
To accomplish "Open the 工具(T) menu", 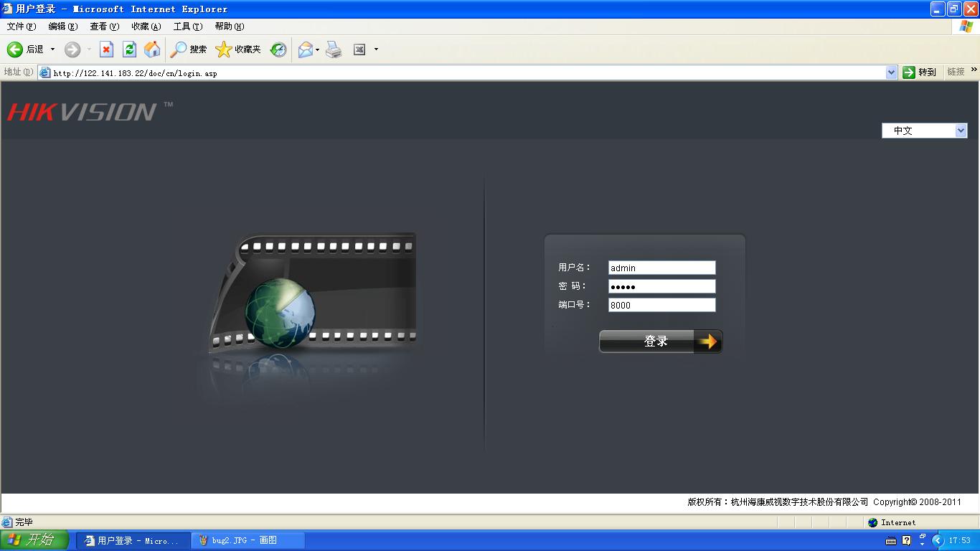I will tap(188, 27).
